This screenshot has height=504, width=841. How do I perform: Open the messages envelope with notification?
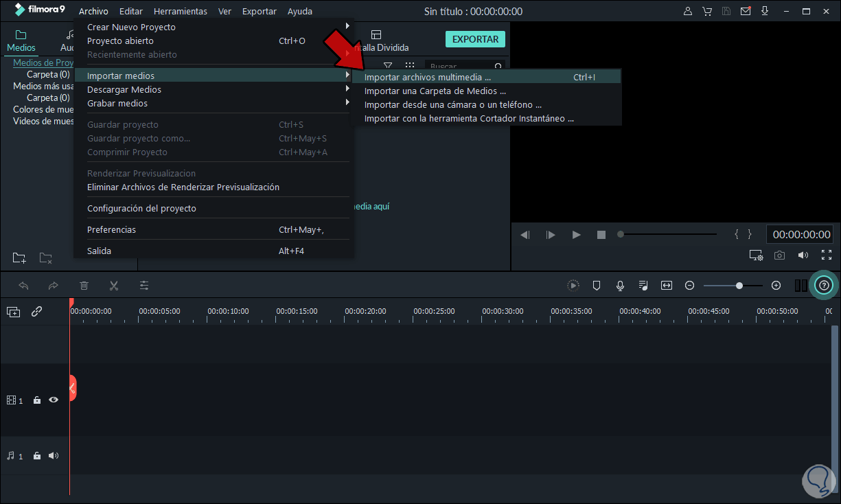[x=745, y=11]
